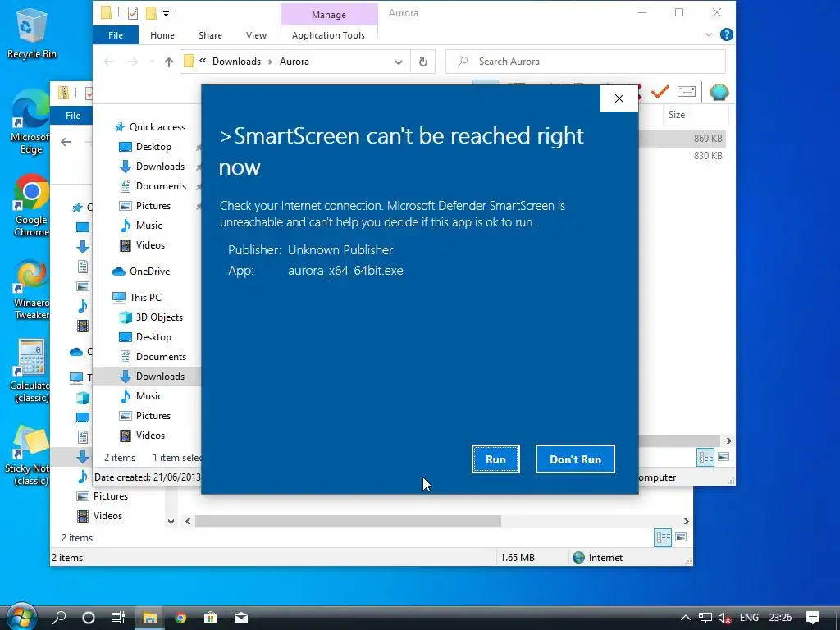Select Pictures under Quick access
The image size is (840, 630).
tap(145, 206)
